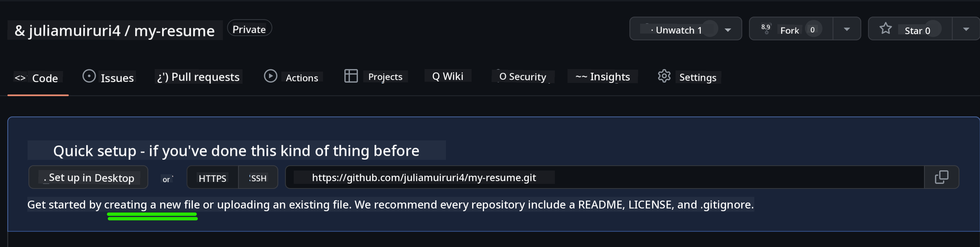Click the Issues circle icon
Image resolution: width=980 pixels, height=247 pixels.
(89, 76)
